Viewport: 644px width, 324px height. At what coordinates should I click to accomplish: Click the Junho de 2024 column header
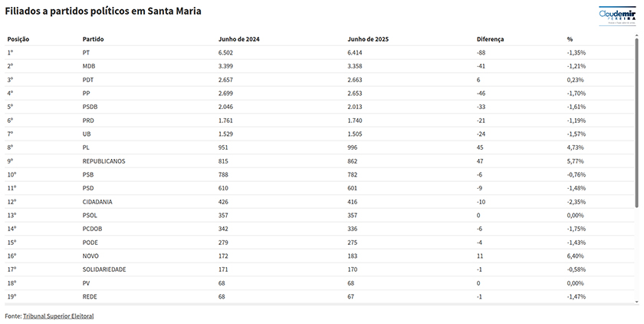tap(239, 39)
